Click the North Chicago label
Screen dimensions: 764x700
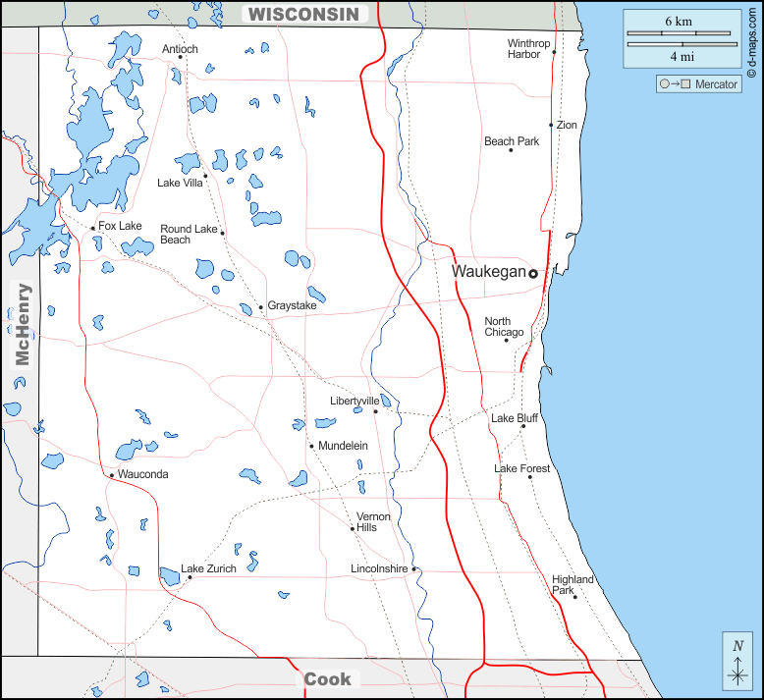504,327
